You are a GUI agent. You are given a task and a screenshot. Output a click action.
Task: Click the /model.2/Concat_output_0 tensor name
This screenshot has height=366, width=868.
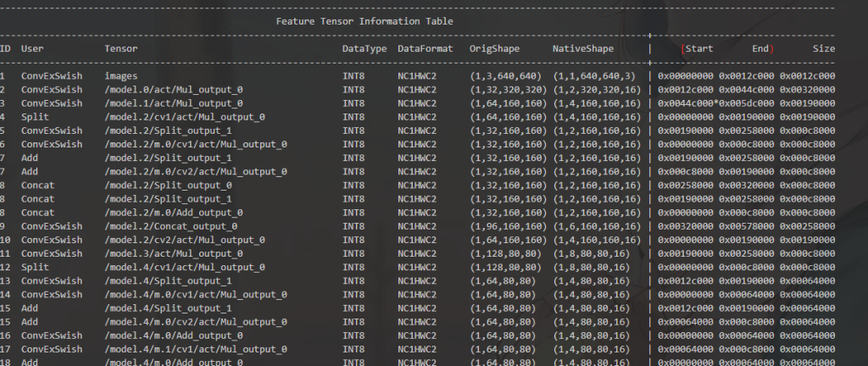171,226
